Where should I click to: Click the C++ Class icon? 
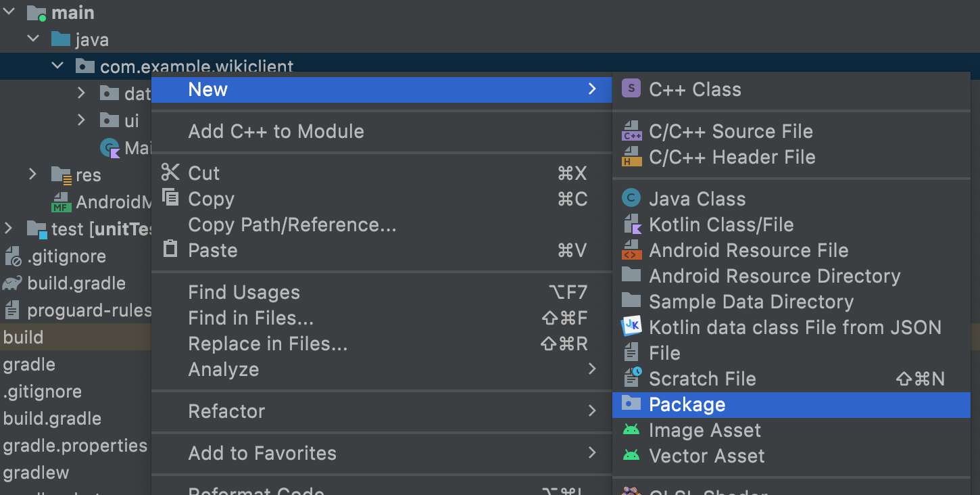[631, 89]
